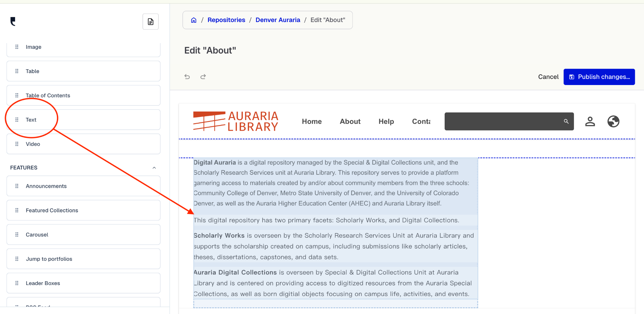Viewport: 644px width, 314px height.
Task: Grab the drag handle of Carousel
Action: tap(17, 235)
